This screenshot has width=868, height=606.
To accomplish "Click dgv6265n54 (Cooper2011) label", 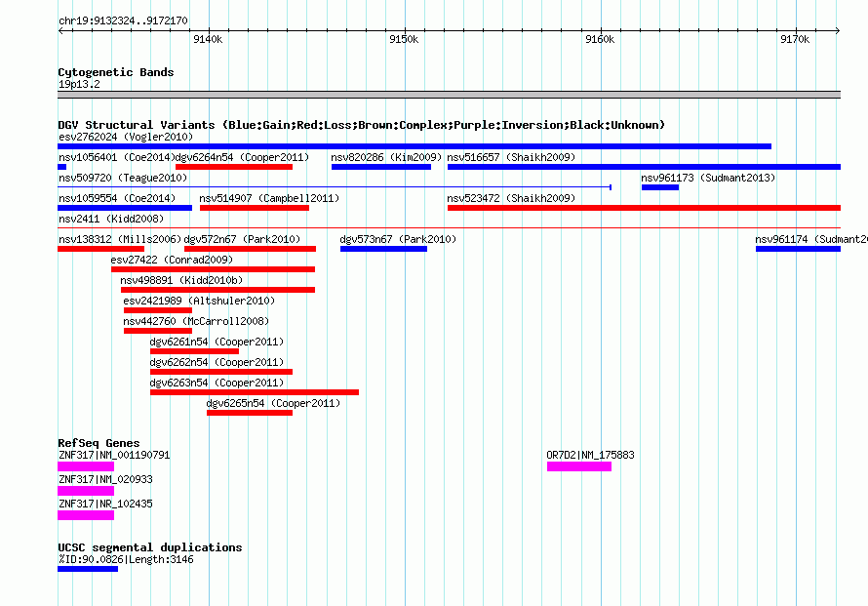I will [x=273, y=403].
